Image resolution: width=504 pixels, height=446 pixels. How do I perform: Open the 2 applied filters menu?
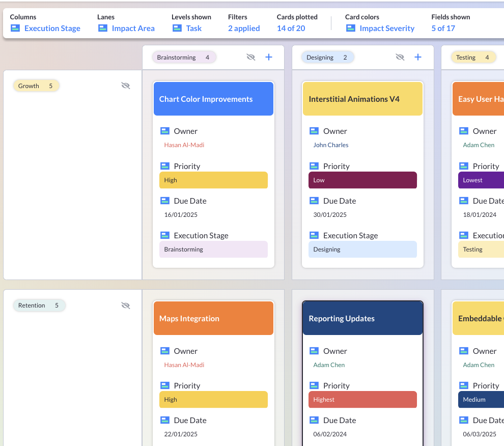[244, 29]
